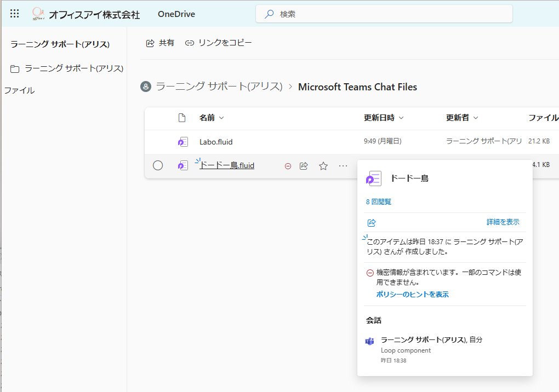The width and height of the screenshot is (559, 392).
Task: Click the search magnifier icon
Action: click(269, 14)
